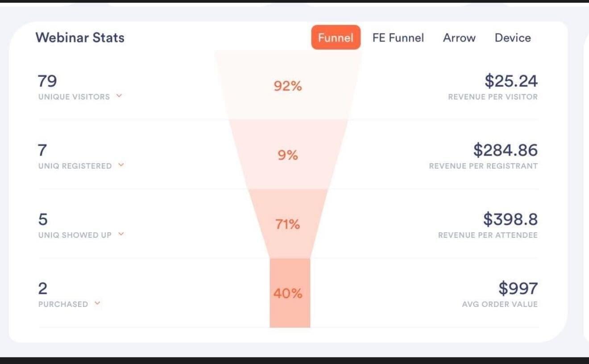Click the $284.86 revenue per registrant value

505,150
